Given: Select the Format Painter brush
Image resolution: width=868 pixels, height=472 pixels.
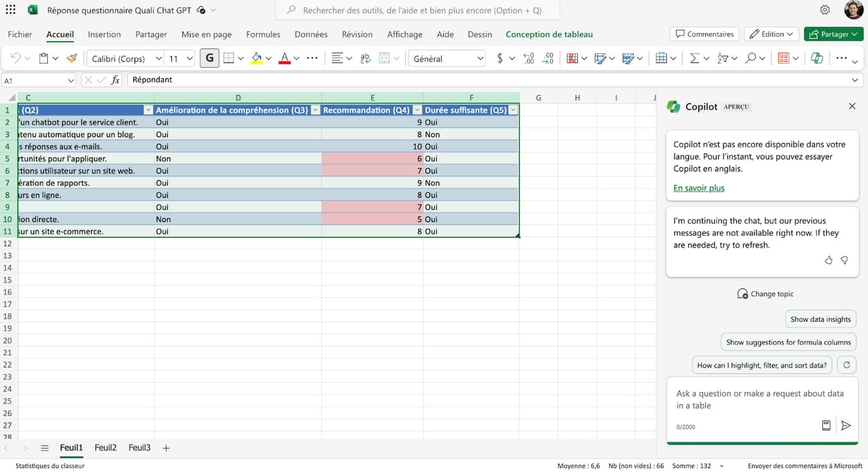Looking at the screenshot, I should 72,58.
